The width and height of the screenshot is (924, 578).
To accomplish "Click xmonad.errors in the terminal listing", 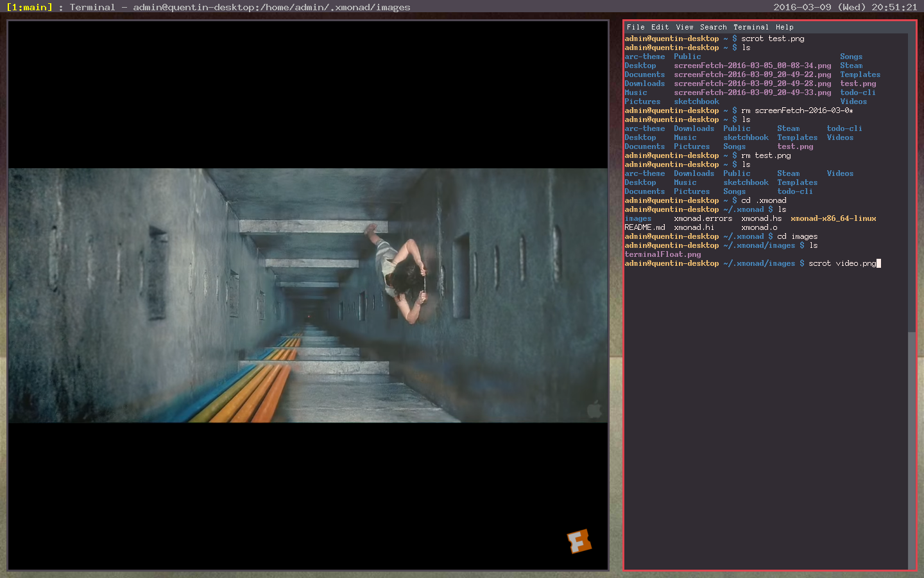I will click(703, 218).
